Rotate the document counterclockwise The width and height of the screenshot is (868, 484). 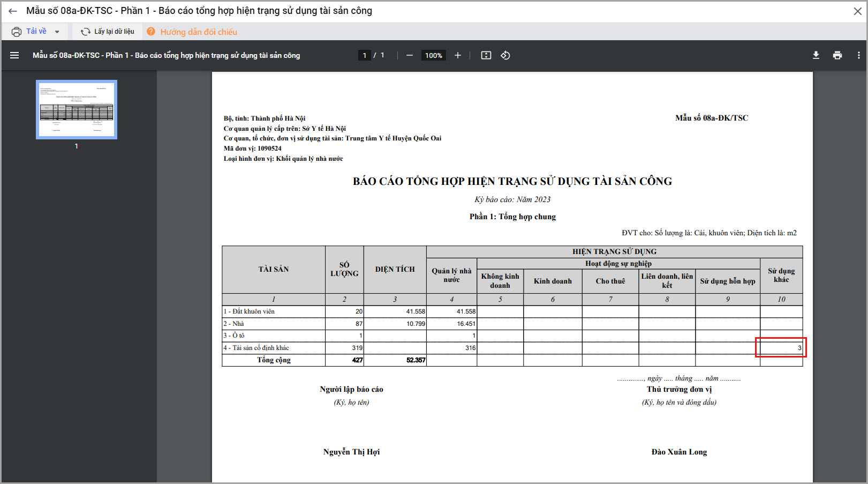[505, 55]
